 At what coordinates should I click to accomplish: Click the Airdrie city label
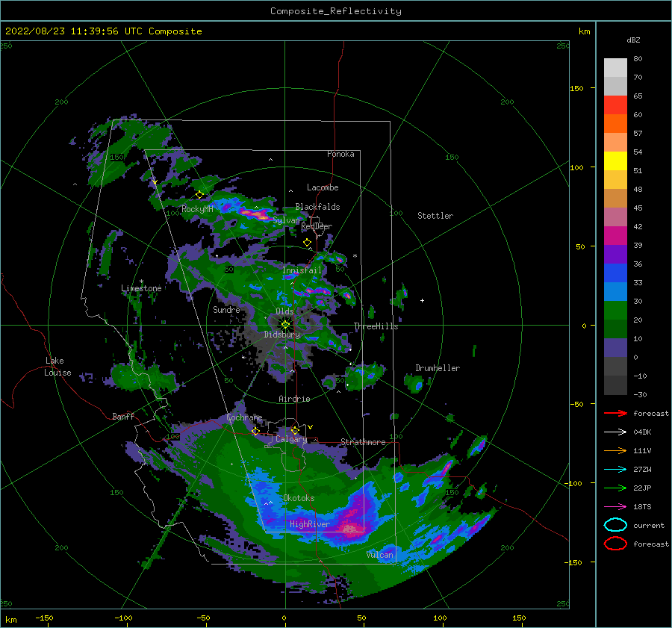(294, 399)
